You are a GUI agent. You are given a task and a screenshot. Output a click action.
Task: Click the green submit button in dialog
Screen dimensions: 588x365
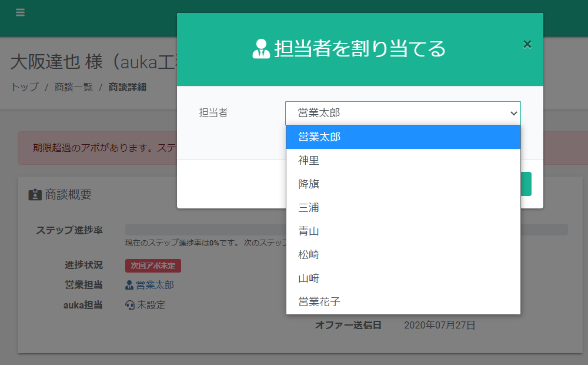(x=526, y=184)
